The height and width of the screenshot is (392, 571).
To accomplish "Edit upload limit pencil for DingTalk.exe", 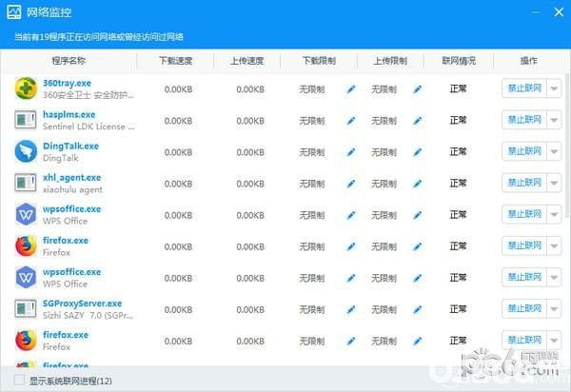I will (x=418, y=152).
